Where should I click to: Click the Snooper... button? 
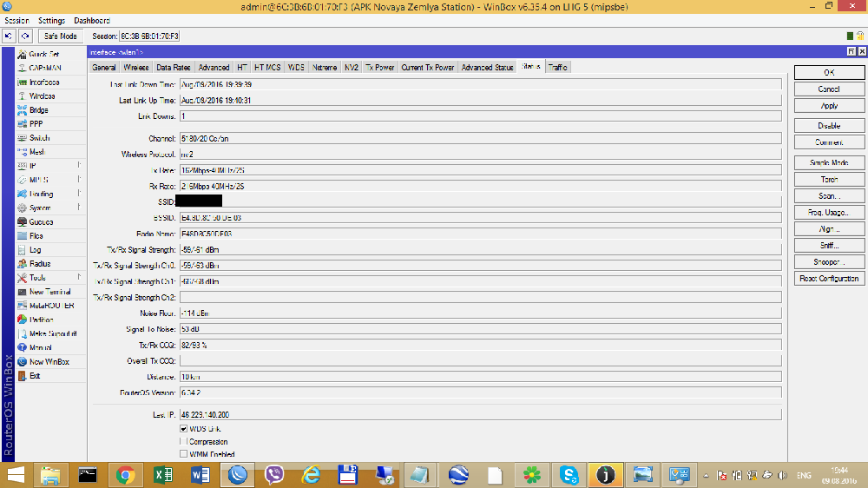pos(829,262)
